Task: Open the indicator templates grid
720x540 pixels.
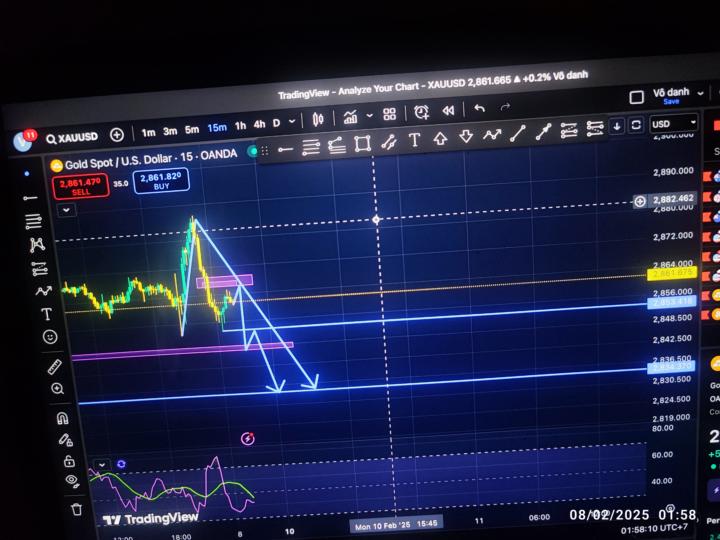Action: pos(389,114)
